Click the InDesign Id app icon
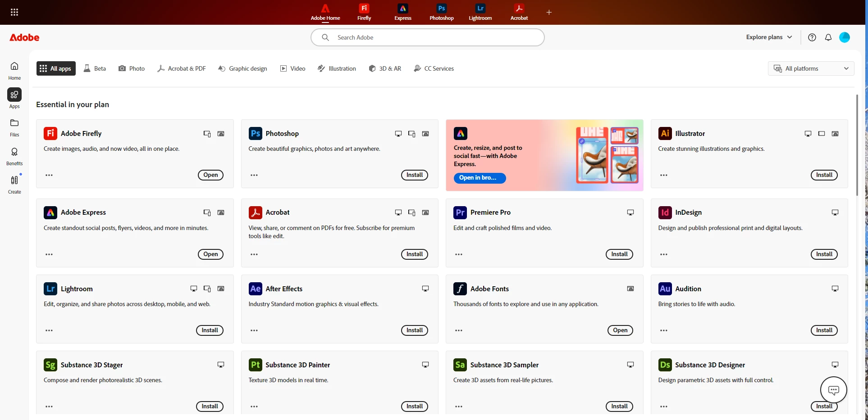868x420 pixels. (x=665, y=212)
